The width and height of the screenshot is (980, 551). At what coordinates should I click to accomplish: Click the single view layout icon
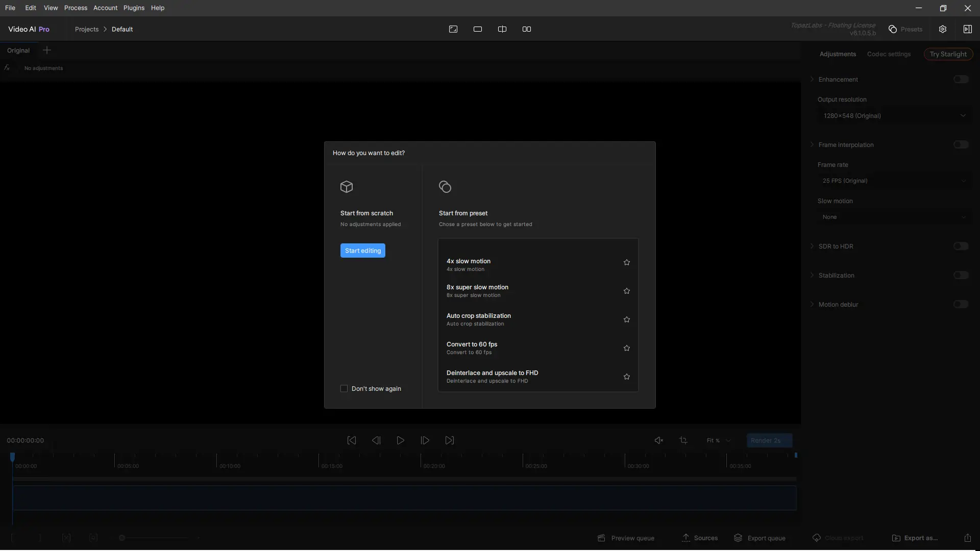coord(478,29)
